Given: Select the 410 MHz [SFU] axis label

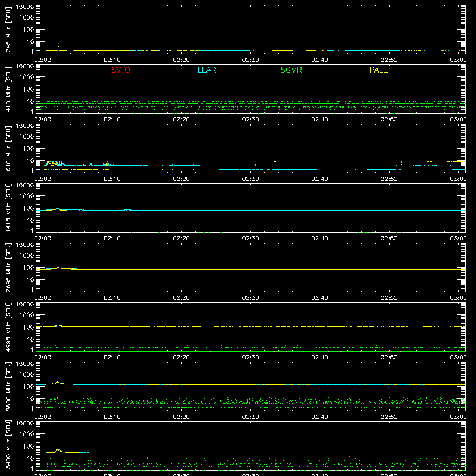Looking at the screenshot, I should pyautogui.click(x=8, y=89).
